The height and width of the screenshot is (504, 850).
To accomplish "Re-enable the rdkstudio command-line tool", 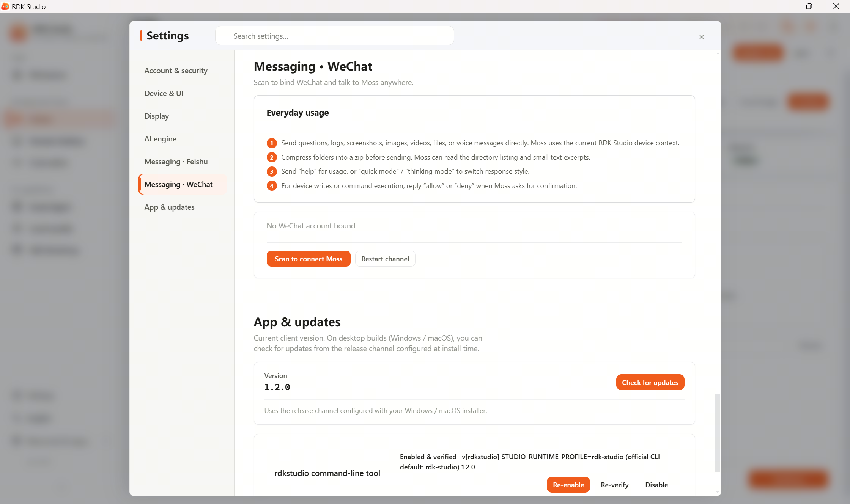I will [568, 485].
